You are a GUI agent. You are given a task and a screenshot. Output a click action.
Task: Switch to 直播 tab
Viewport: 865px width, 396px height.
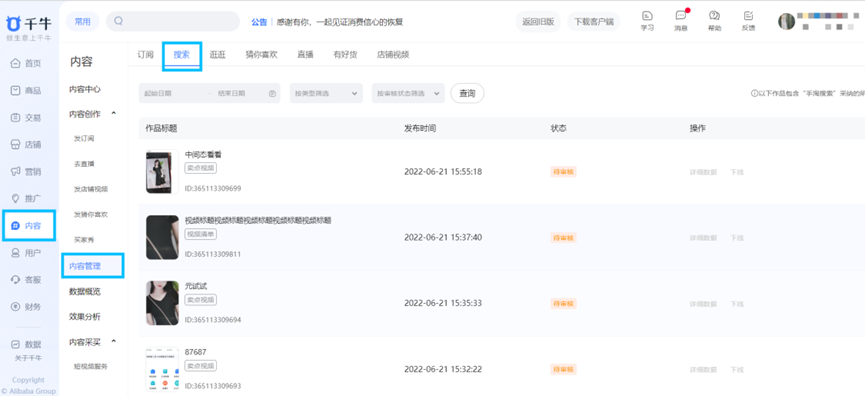coord(305,55)
